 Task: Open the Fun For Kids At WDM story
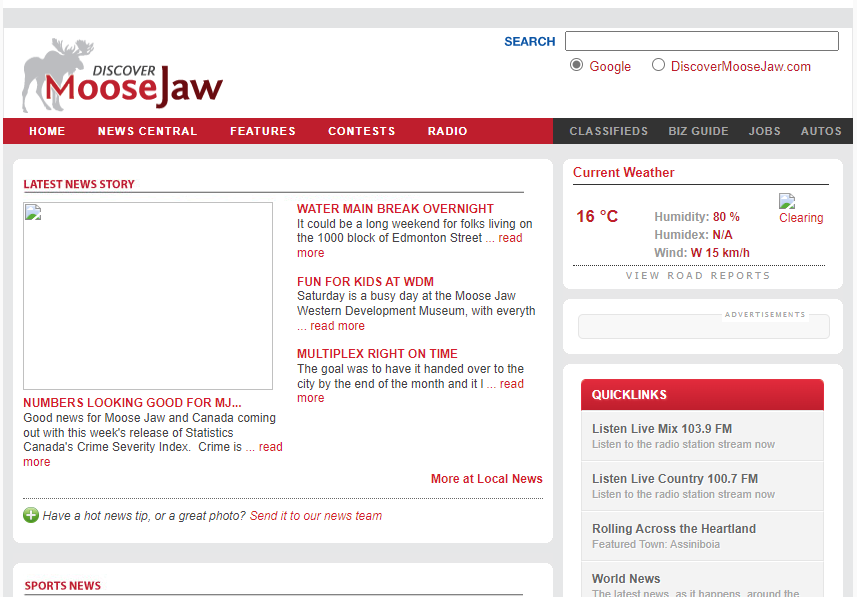pos(365,282)
